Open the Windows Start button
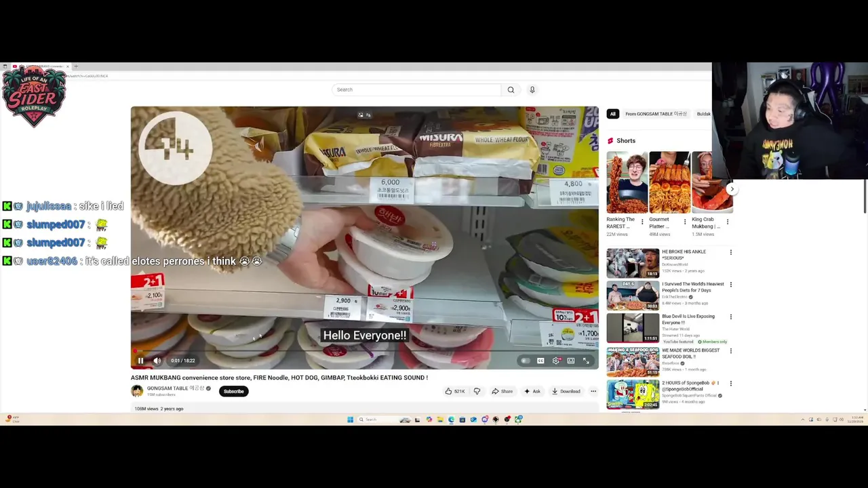Screen dimensions: 868x488 pyautogui.click(x=350, y=420)
